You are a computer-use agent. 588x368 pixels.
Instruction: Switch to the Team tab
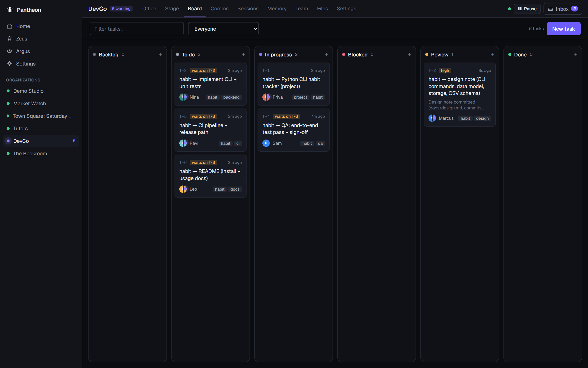[x=302, y=9]
